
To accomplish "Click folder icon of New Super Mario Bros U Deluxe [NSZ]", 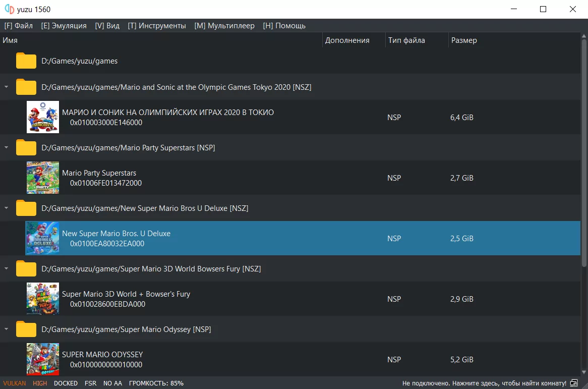I will [26, 208].
